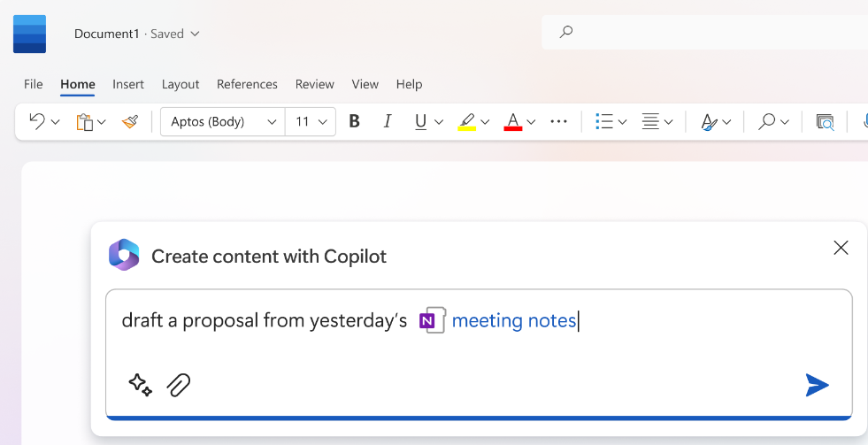Expand the Document1 Saved title dropdown

195,34
